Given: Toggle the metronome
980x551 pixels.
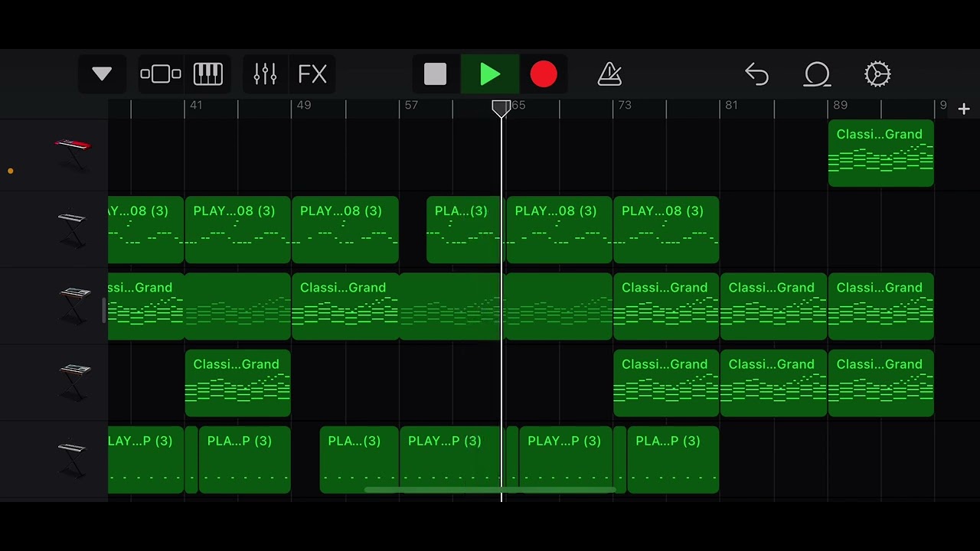Looking at the screenshot, I should coord(609,74).
